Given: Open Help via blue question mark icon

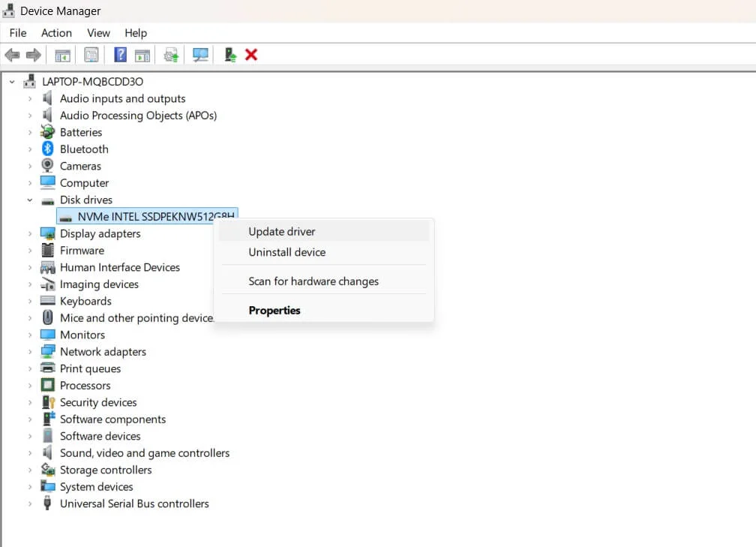Looking at the screenshot, I should [120, 55].
